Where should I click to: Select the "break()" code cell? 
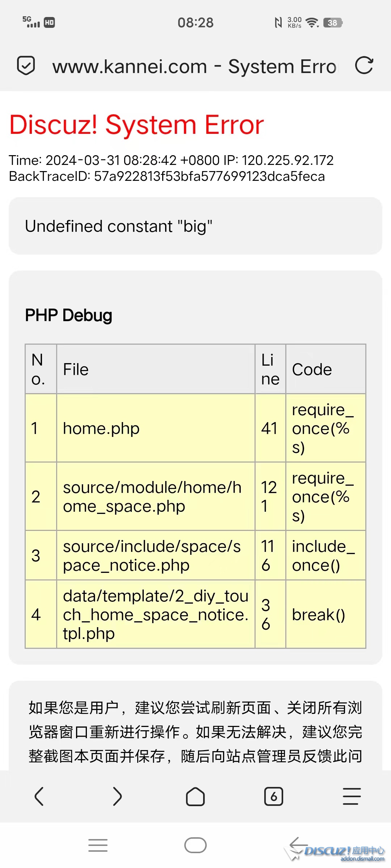pyautogui.click(x=326, y=614)
